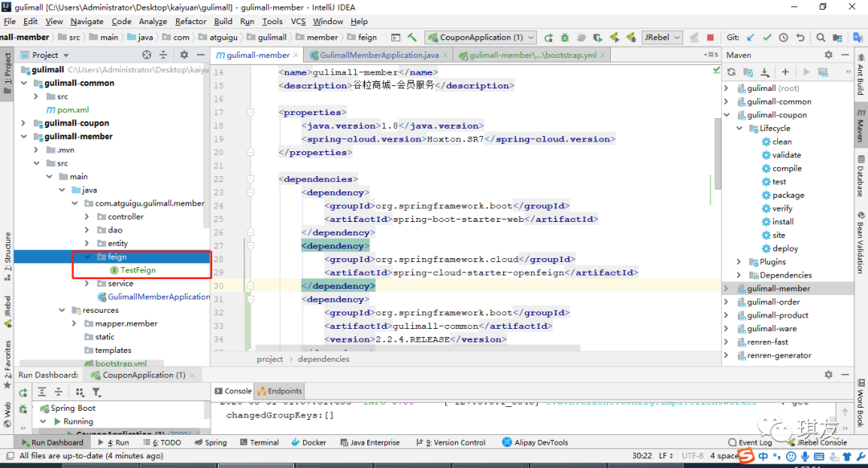Switch to Endpoints tab in Run Dashboard
The width and height of the screenshot is (868, 468).
pos(280,392)
